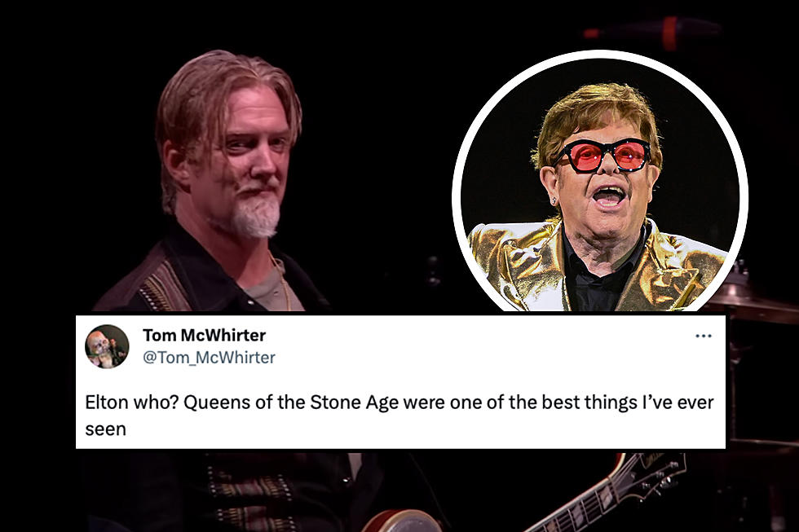Select the tweet text starting 'Elton who?'
Image resolution: width=799 pixels, height=532 pixels.
(399, 415)
